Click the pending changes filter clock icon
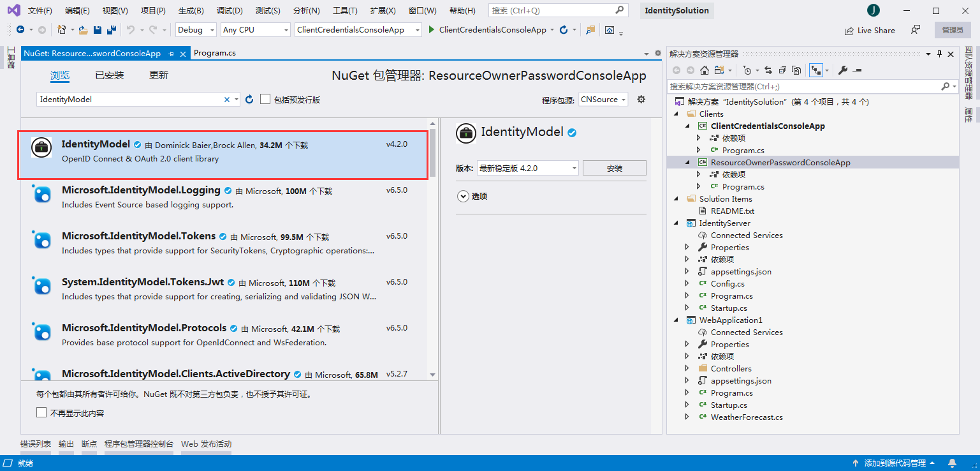980x471 pixels. coord(747,70)
